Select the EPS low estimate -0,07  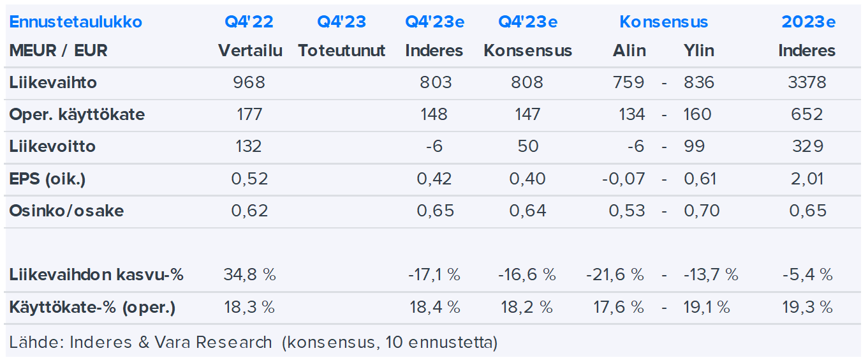tap(623, 179)
